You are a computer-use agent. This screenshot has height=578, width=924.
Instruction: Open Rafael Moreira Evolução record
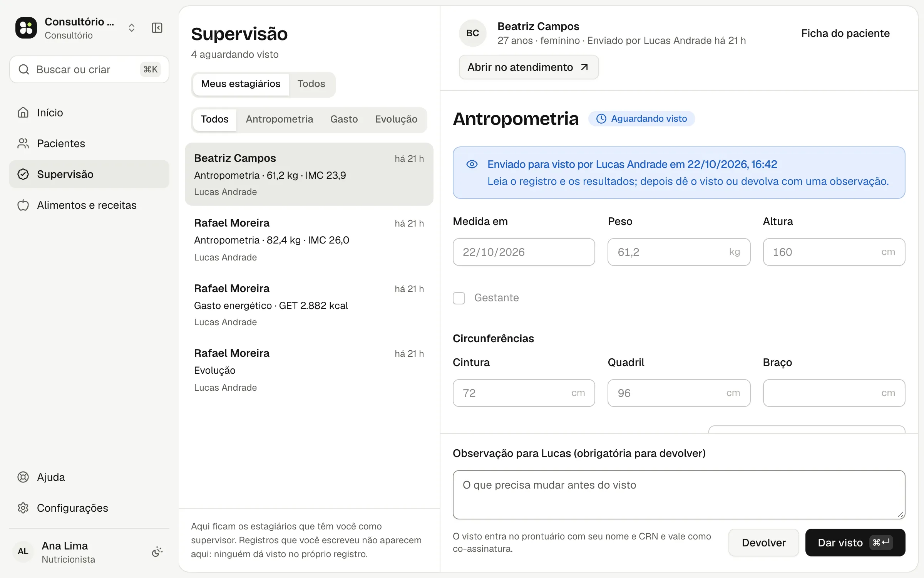coord(309,370)
